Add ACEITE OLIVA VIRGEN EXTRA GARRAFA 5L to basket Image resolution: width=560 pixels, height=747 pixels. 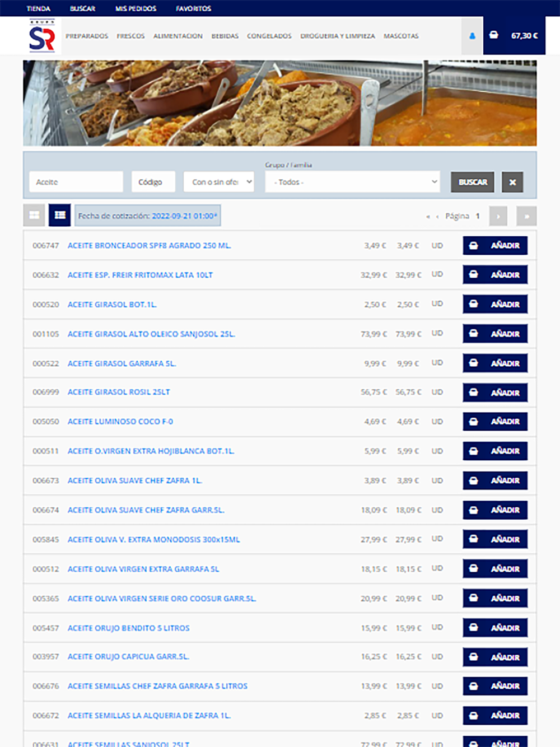495,569
